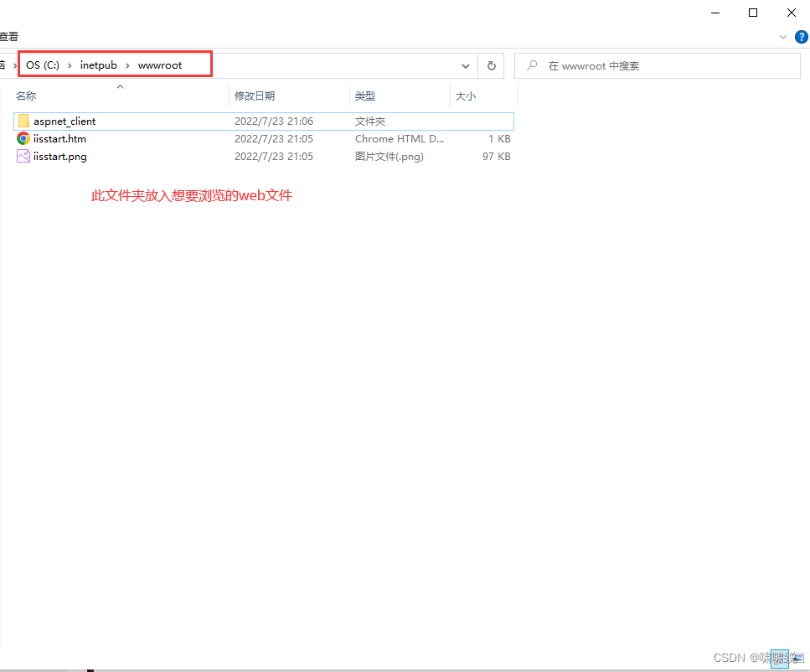The width and height of the screenshot is (810, 672).
Task: Select the iisstart.png image file icon
Action: click(23, 157)
